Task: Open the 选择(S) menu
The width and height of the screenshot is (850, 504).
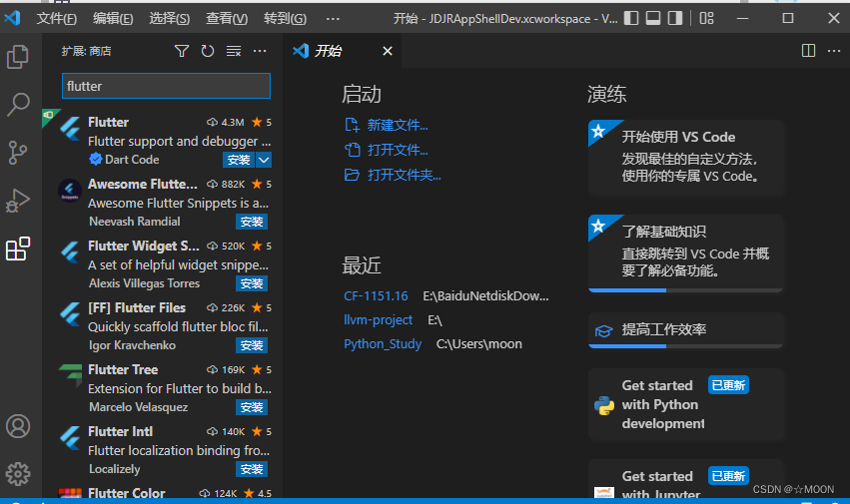Action: (x=169, y=18)
